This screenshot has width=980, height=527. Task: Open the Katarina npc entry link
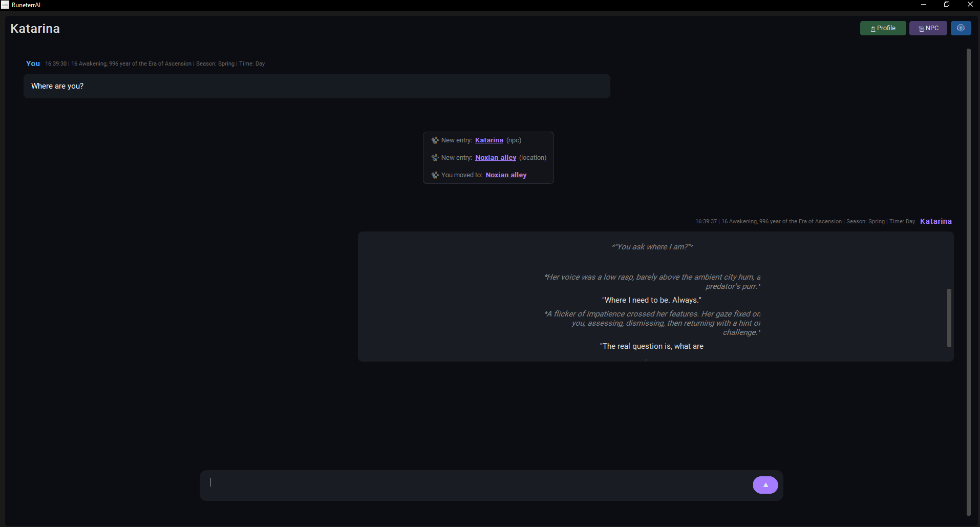click(489, 140)
